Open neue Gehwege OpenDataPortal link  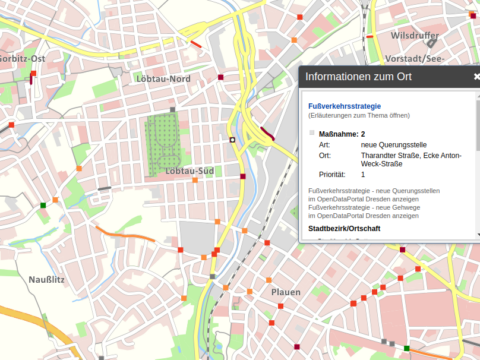pyautogui.click(x=364, y=212)
